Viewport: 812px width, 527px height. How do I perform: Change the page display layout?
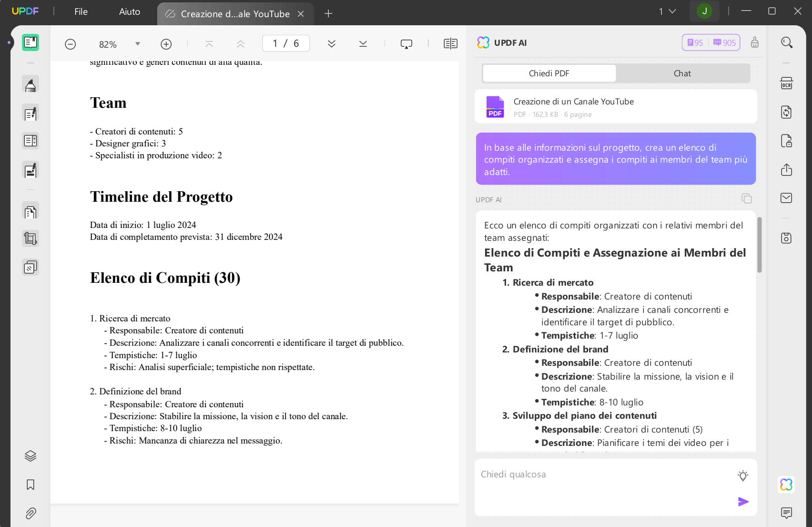pos(450,44)
